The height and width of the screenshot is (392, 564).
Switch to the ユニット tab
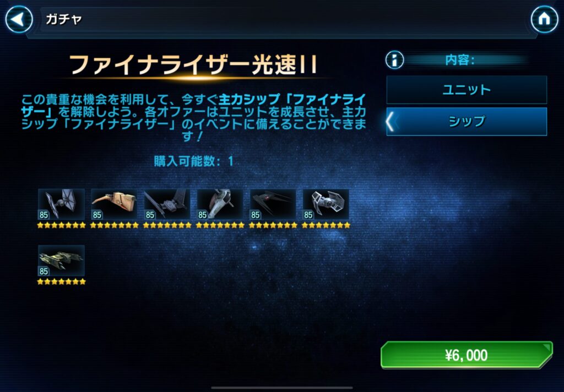click(x=467, y=90)
